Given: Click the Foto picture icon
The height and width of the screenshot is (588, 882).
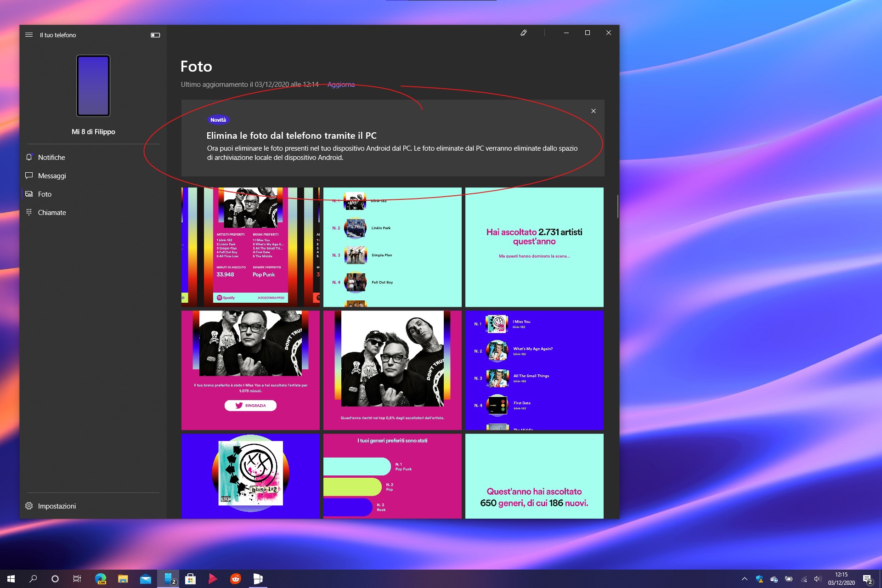Looking at the screenshot, I should [29, 194].
